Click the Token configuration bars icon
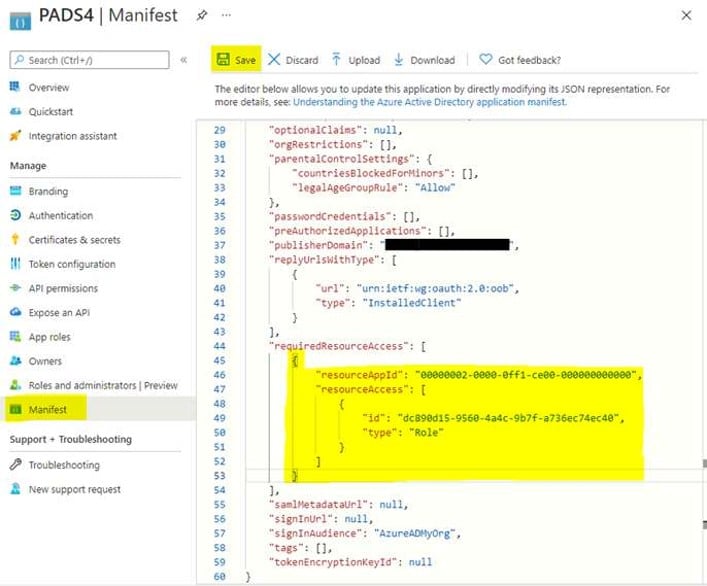707x586 pixels. coord(15,264)
